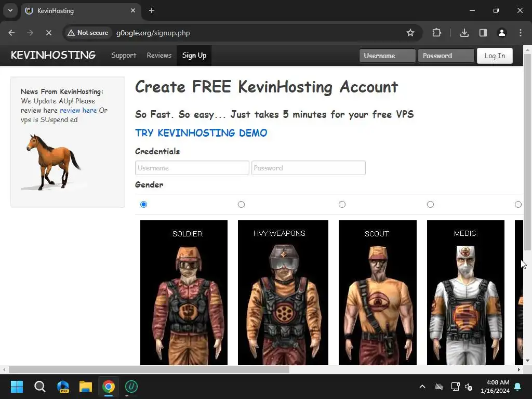
Task: Show hidden system tray icons
Action: click(x=422, y=387)
